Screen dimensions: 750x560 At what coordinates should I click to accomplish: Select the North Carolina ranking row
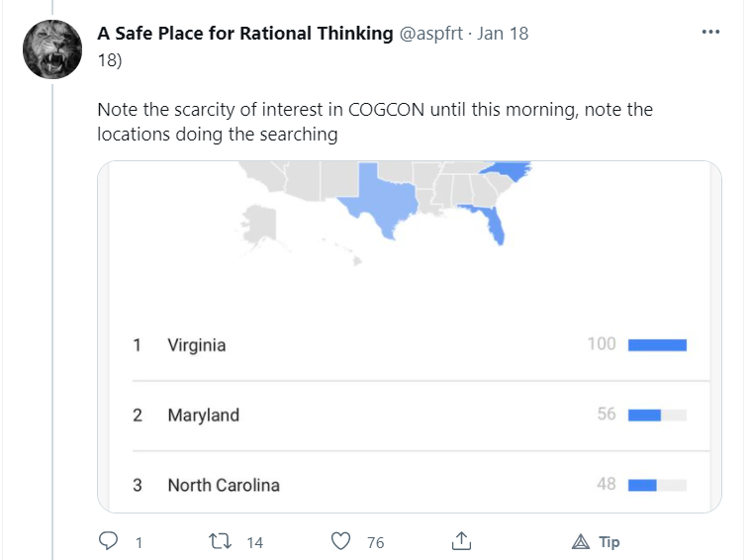[x=224, y=485]
